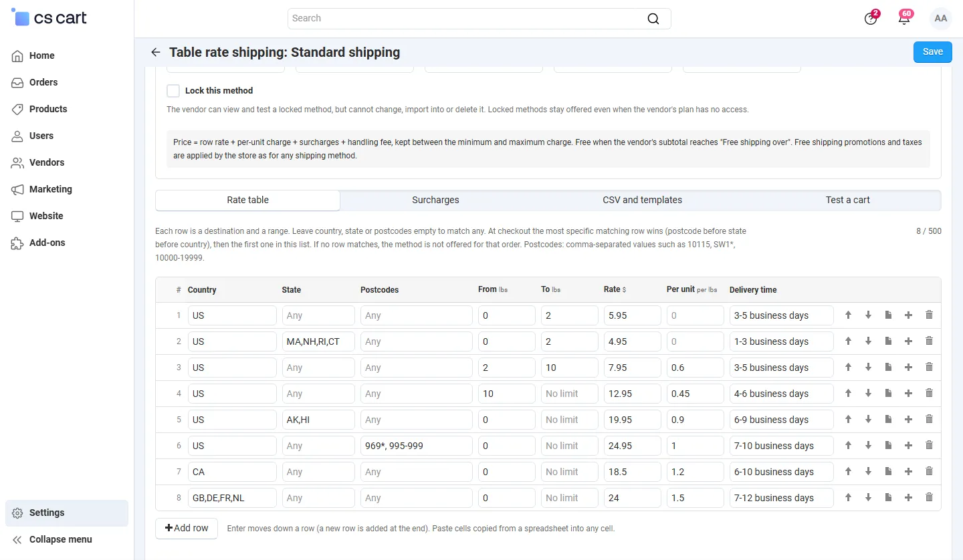Insert row after row 4 with plus icon
The width and height of the screenshot is (963, 560).
(x=908, y=394)
